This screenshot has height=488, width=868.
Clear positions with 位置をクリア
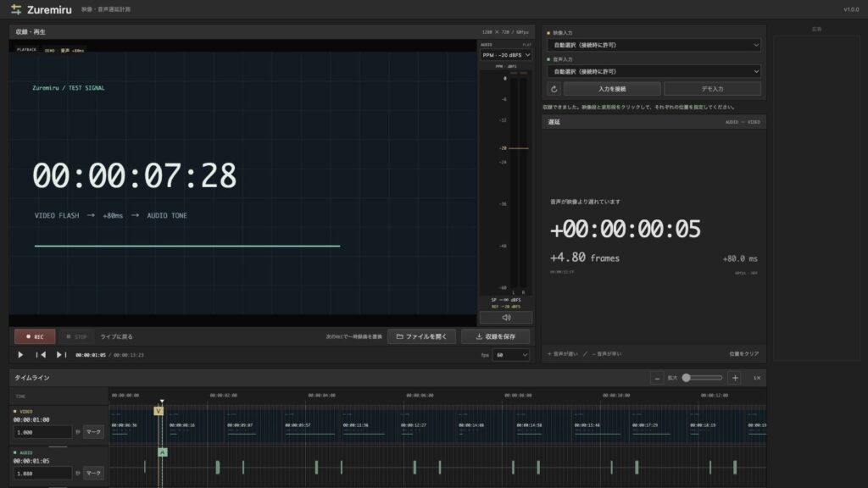pos(743,353)
